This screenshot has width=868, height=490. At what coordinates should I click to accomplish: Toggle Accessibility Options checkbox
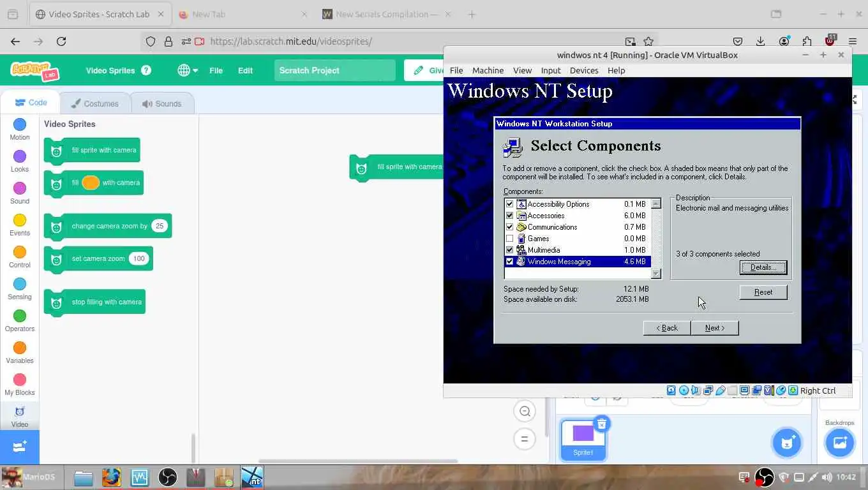(509, 204)
